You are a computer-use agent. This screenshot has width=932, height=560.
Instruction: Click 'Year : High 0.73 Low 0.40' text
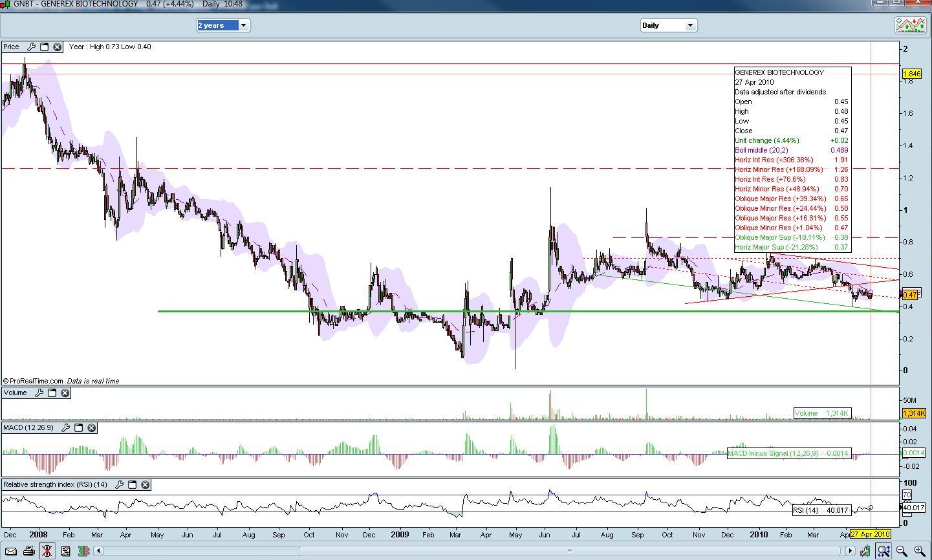pyautogui.click(x=110, y=47)
